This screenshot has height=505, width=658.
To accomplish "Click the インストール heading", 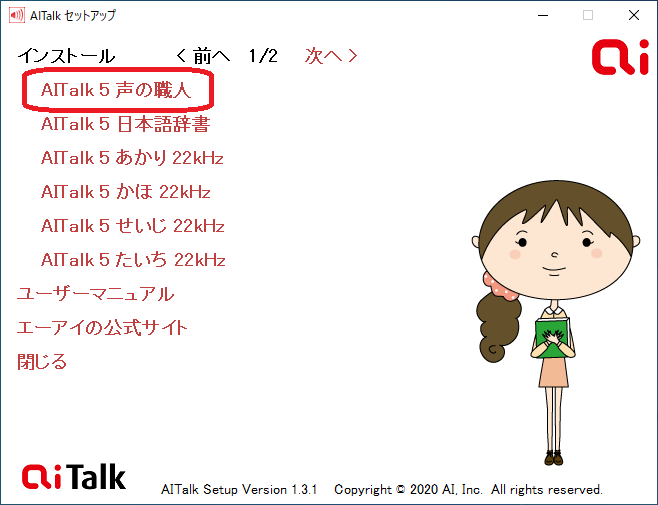I will 66,56.
